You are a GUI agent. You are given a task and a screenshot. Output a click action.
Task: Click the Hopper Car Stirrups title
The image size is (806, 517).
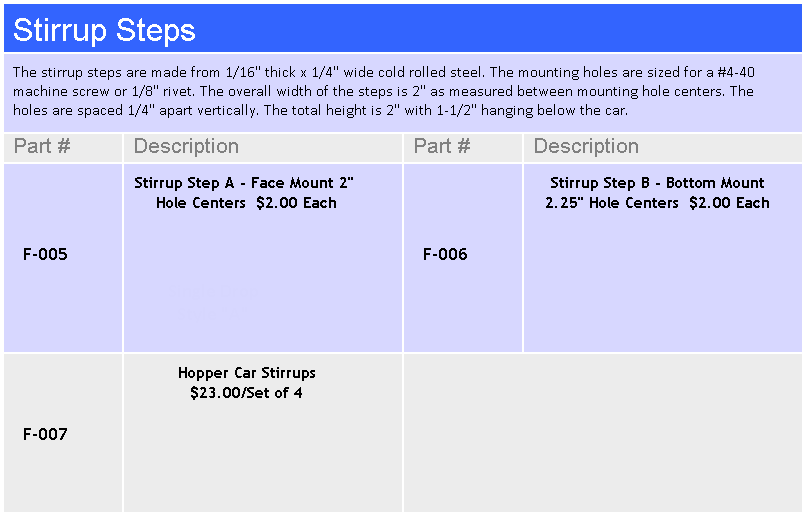pyautogui.click(x=247, y=373)
